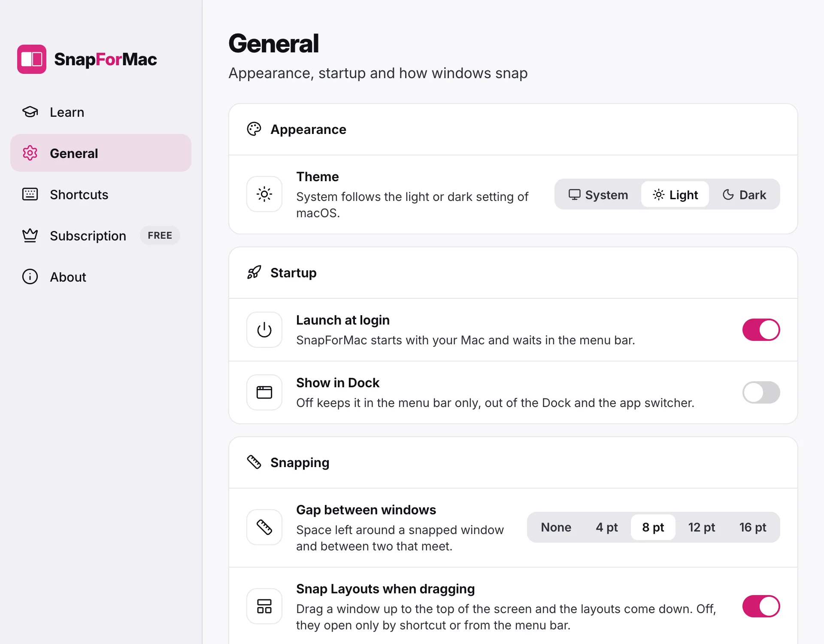The width and height of the screenshot is (824, 644).
Task: Click the Snapping section ruler icon
Action: (x=254, y=462)
